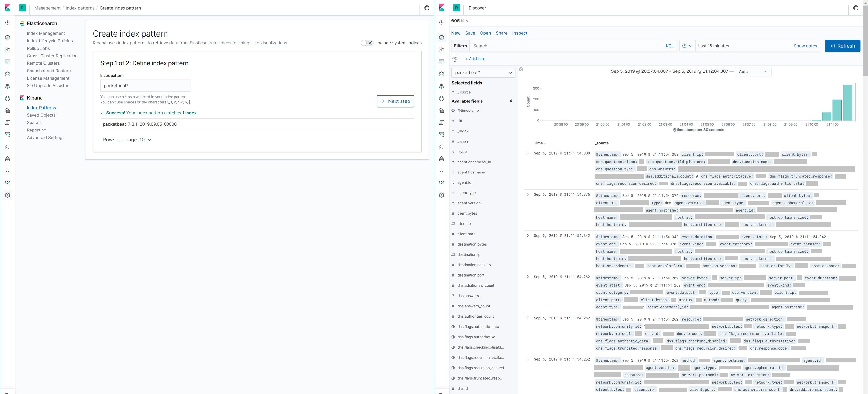The image size is (868, 394).
Task: Open recently viewed clock icon in left window
Action: [x=7, y=22]
